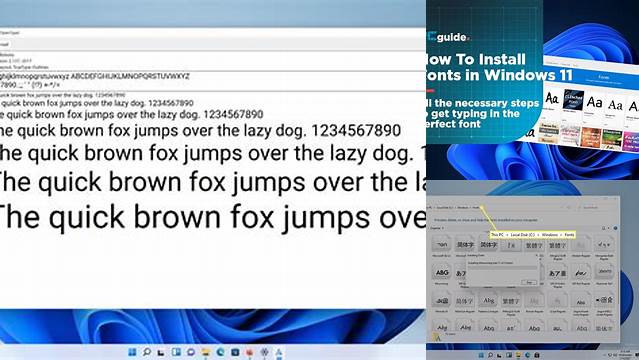639x360 pixels.
Task: Open the Organize dropdown in Fonts folder
Action: 436,228
